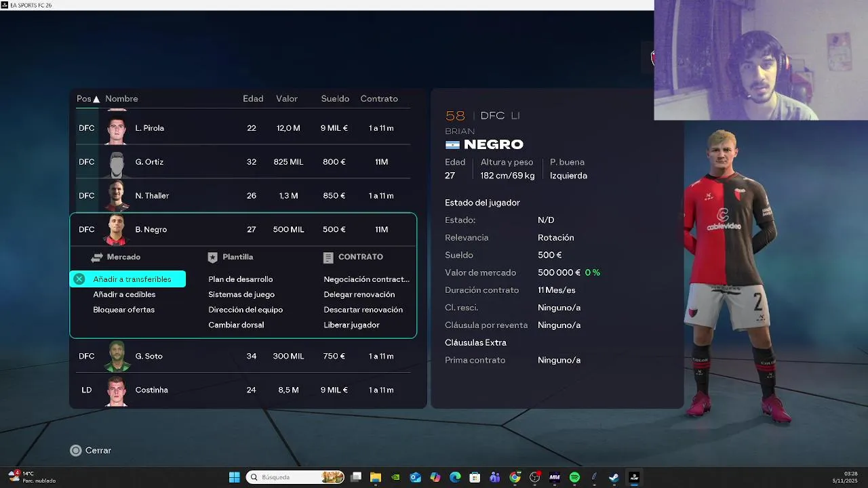Viewport: 868px width, 488px height.
Task: Click L. Pirola name text
Action: click(149, 128)
